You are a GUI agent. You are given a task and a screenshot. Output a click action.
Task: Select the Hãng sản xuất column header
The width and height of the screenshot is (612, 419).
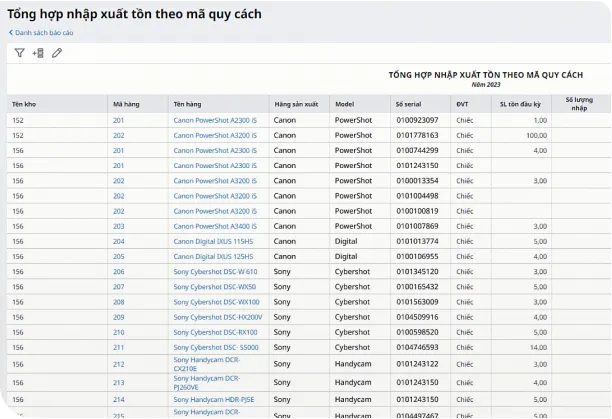[x=296, y=104]
